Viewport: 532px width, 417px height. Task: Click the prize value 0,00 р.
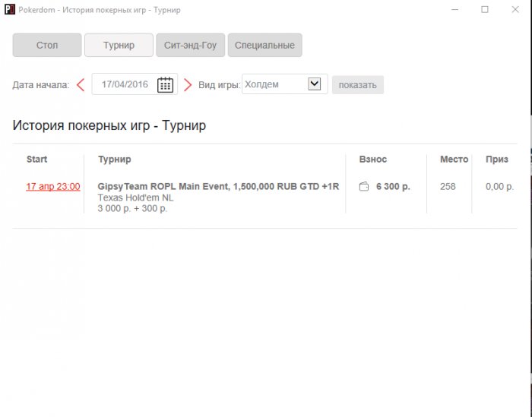pyautogui.click(x=499, y=186)
